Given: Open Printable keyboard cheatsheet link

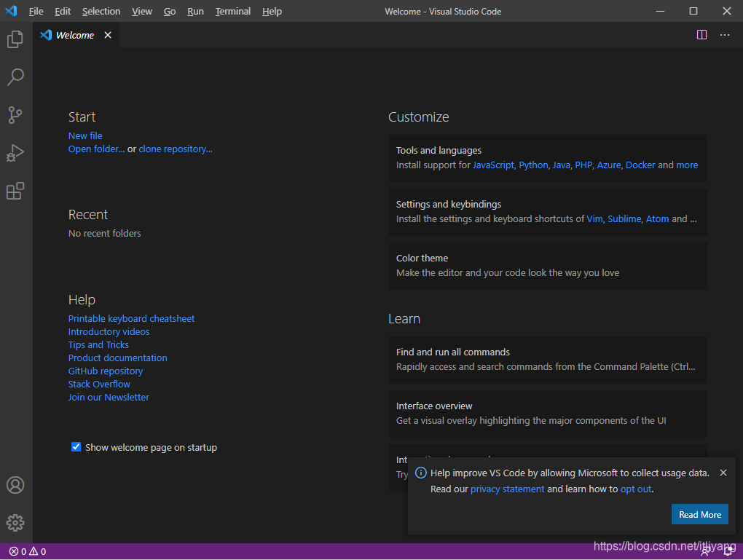Looking at the screenshot, I should coord(131,319).
